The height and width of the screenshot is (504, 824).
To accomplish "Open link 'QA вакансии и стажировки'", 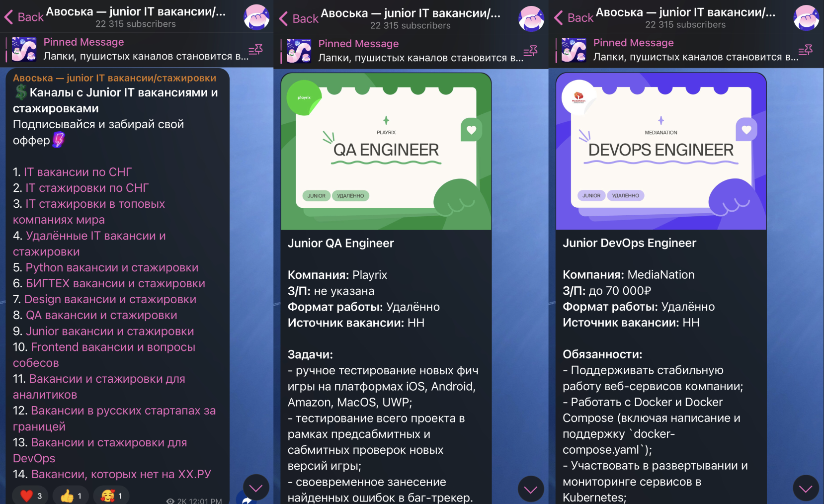I will point(101,315).
